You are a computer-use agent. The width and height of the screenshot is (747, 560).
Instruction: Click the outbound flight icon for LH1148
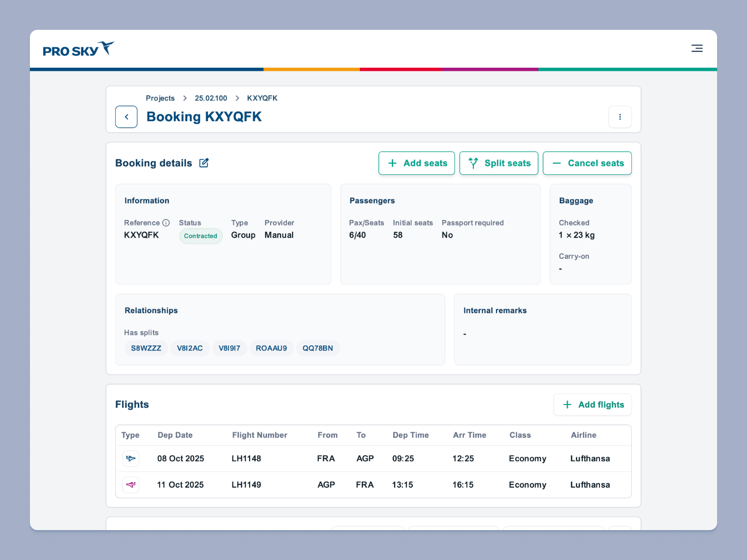tap(131, 458)
